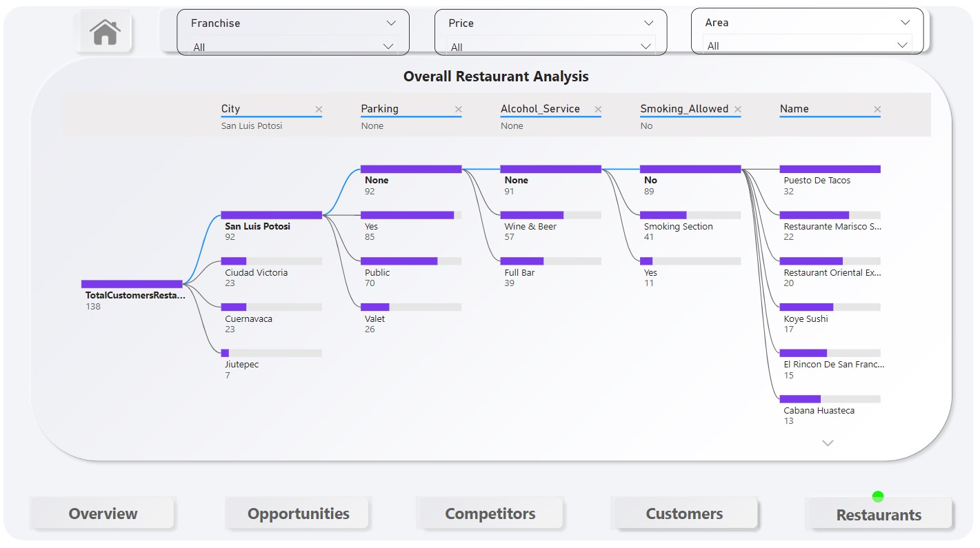Image resolution: width=980 pixels, height=548 pixels.
Task: Remove the Parking breakdown level
Action: (458, 109)
